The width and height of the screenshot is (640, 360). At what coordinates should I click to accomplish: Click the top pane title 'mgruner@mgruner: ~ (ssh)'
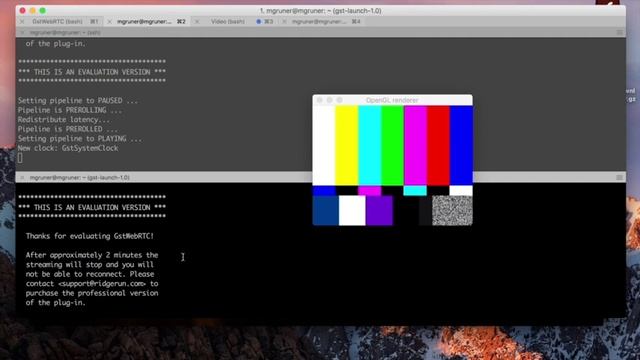pos(65,32)
